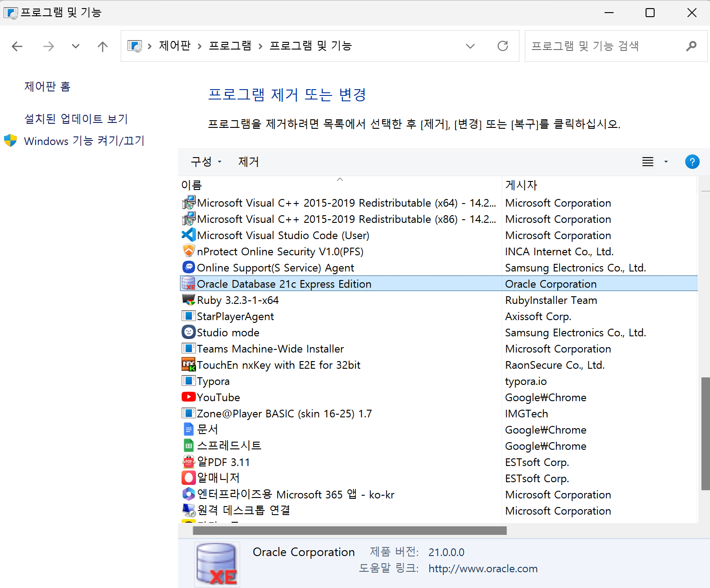Click the nProtect Online Security shield icon
The height and width of the screenshot is (588, 710).
click(189, 251)
